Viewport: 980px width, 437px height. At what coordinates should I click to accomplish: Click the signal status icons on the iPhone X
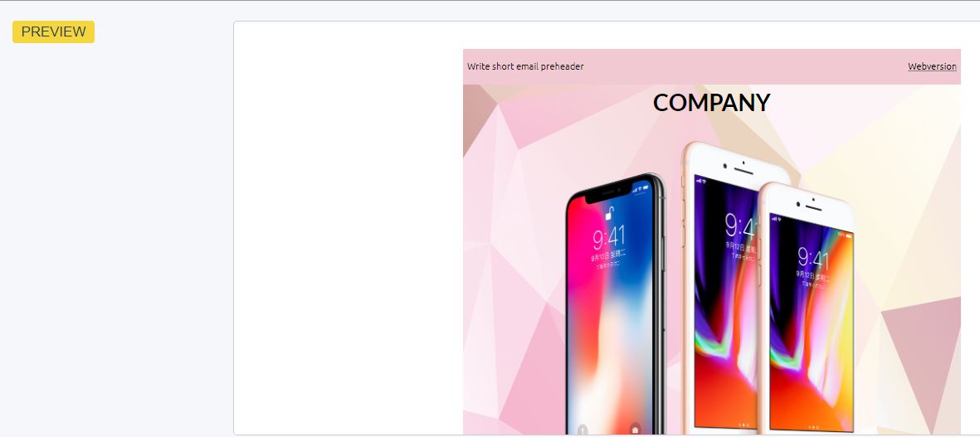pos(641,187)
